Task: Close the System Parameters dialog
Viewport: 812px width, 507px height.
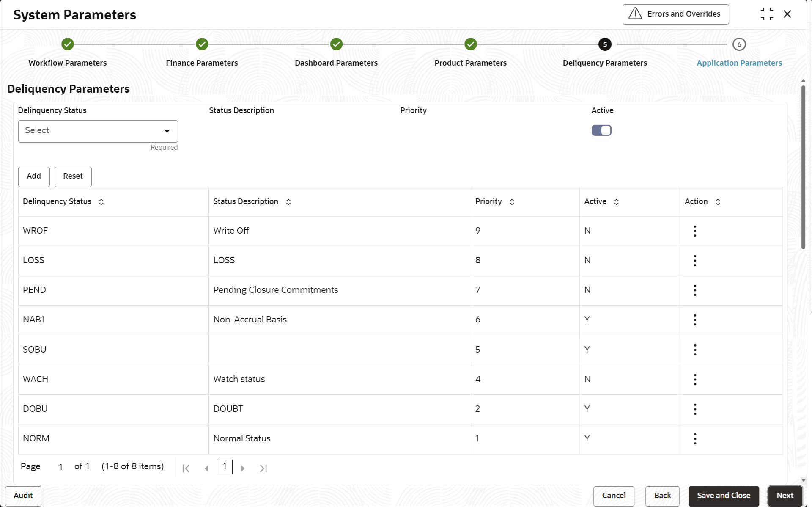Action: pos(787,14)
